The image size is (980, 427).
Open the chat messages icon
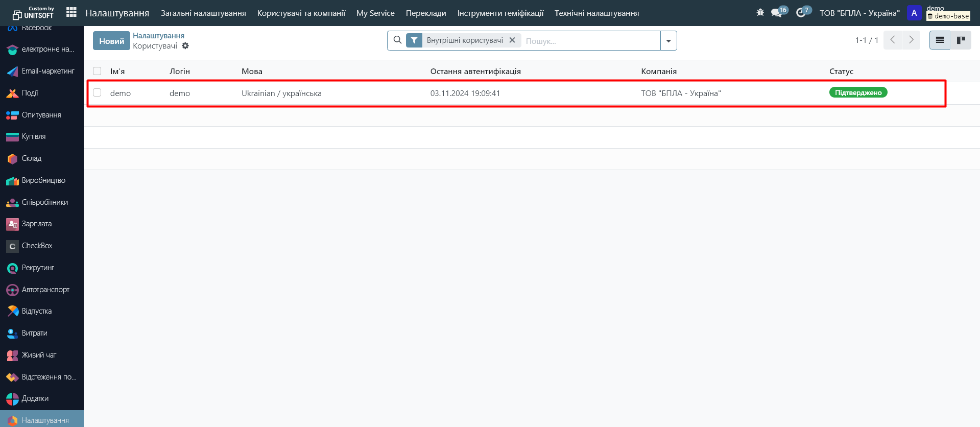777,13
